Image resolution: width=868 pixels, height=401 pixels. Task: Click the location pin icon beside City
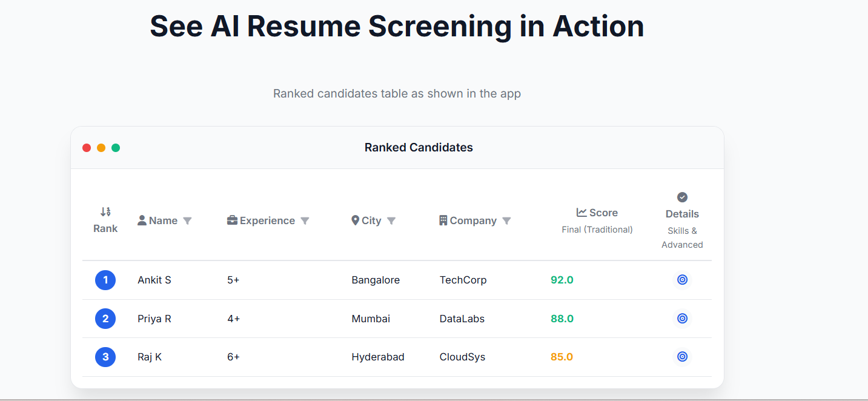click(356, 220)
